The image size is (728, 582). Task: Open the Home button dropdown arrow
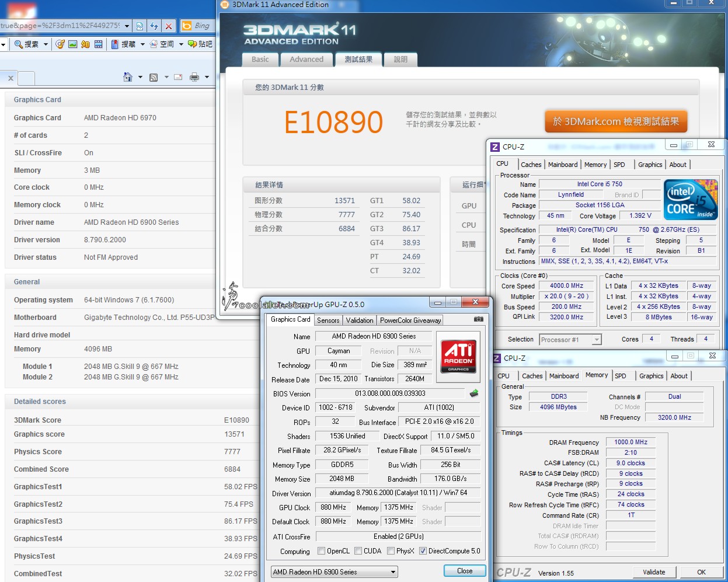[x=140, y=77]
